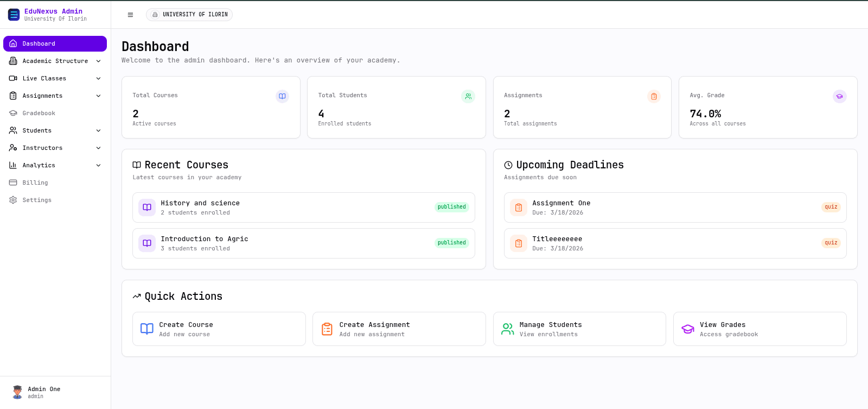
Task: Click the Live Classes video camera icon
Action: (13, 78)
